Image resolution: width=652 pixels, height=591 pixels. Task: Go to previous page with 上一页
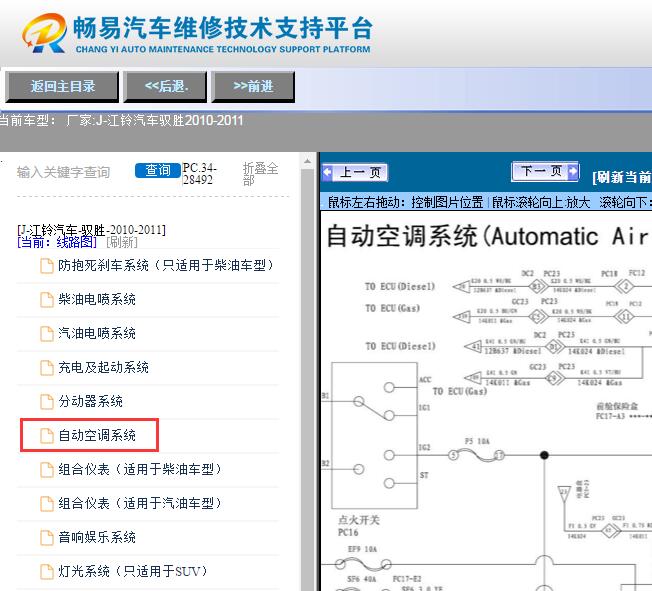(355, 172)
